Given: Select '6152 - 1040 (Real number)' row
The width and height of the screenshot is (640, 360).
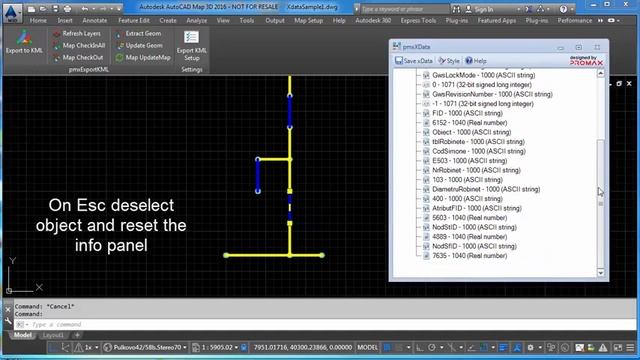Looking at the screenshot, I should [469, 122].
